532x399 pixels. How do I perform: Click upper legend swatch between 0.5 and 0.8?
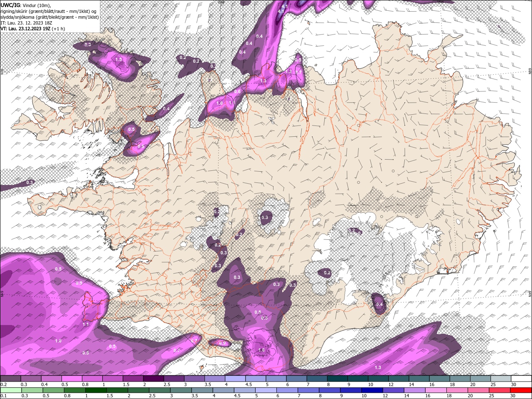71,379
